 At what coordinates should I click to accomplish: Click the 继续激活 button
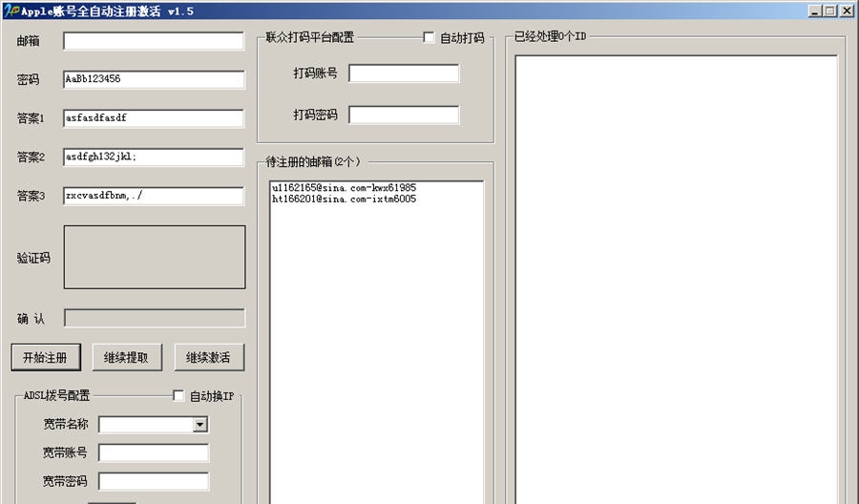tap(209, 358)
